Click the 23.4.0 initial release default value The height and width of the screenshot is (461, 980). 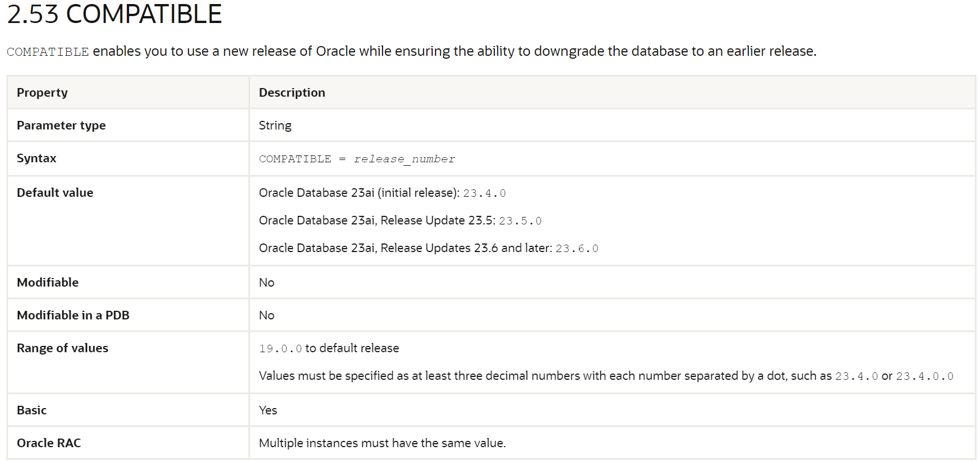[484, 193]
